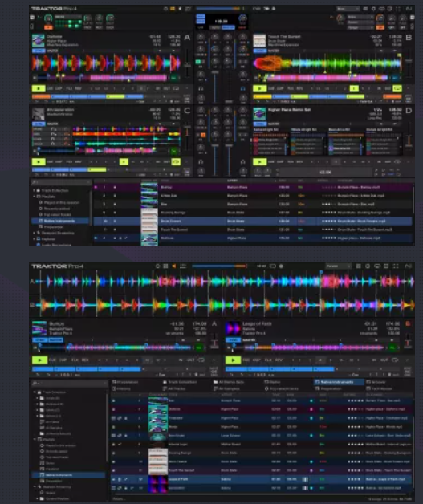The width and height of the screenshot is (423, 504).
Task: Click deck A parallel waveform in bottom window
Action: [225, 281]
